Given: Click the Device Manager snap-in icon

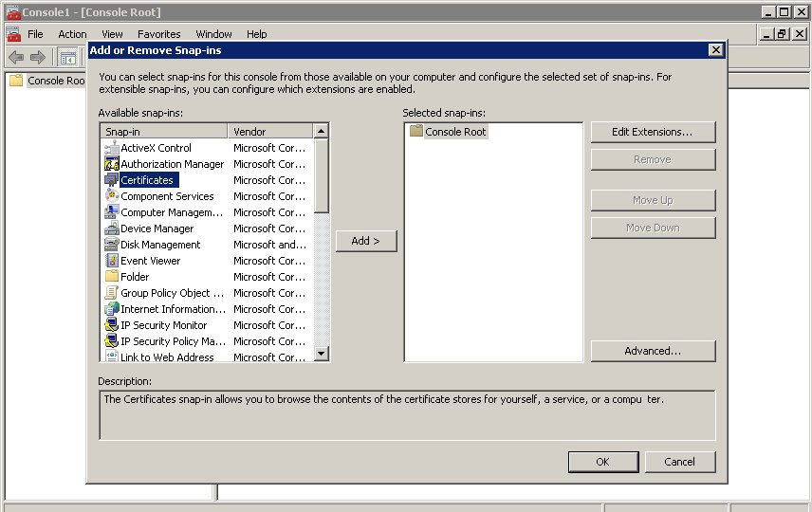Looking at the screenshot, I should click(112, 229).
